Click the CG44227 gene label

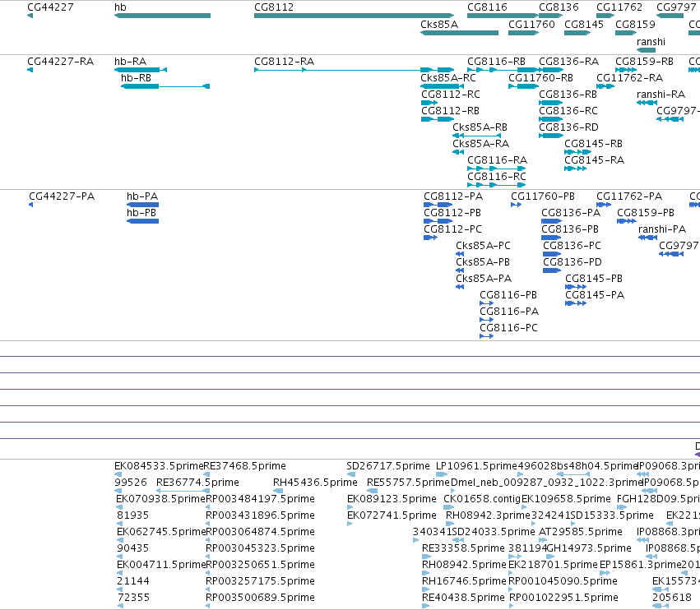pos(50,7)
